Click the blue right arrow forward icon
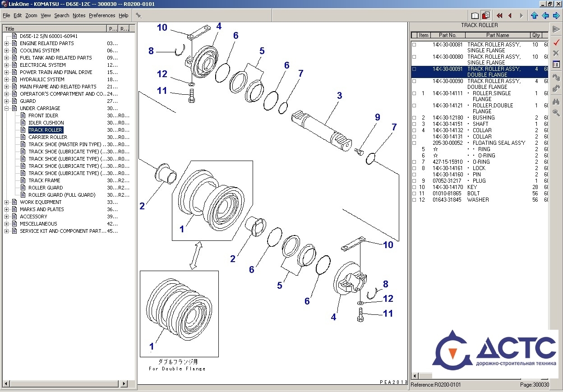The width and height of the screenshot is (563, 392). pos(556,15)
